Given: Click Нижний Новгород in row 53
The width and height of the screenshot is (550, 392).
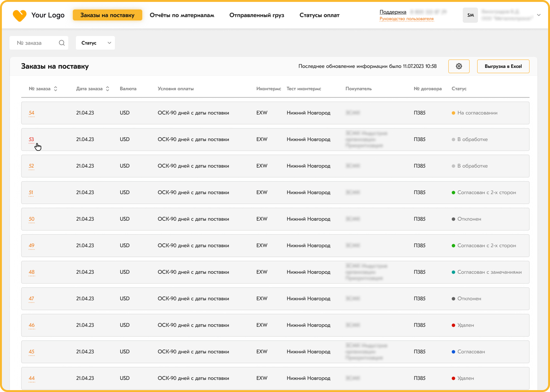Looking at the screenshot, I should (x=308, y=140).
